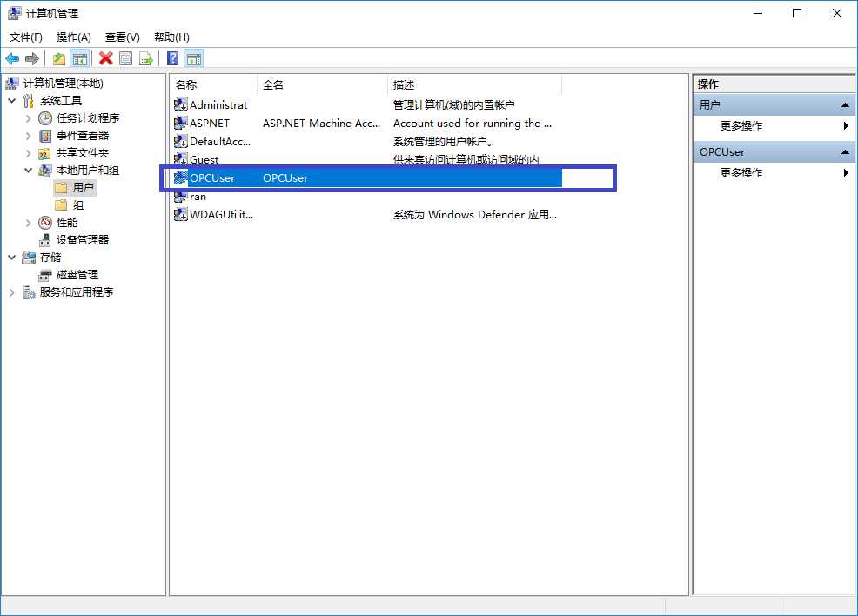This screenshot has height=616, width=858.
Task: Select the WDAGUtilit... user name
Action: tap(222, 214)
